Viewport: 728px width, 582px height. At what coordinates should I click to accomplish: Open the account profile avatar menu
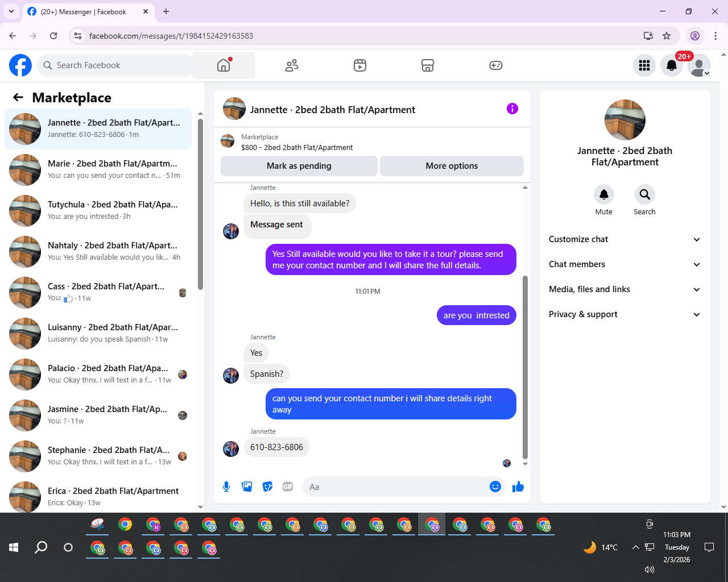pyautogui.click(x=699, y=65)
